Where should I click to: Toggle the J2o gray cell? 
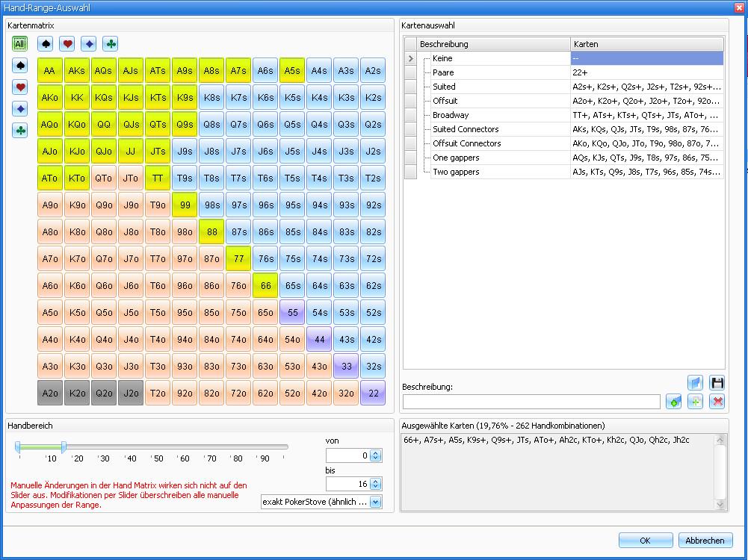[x=131, y=393]
